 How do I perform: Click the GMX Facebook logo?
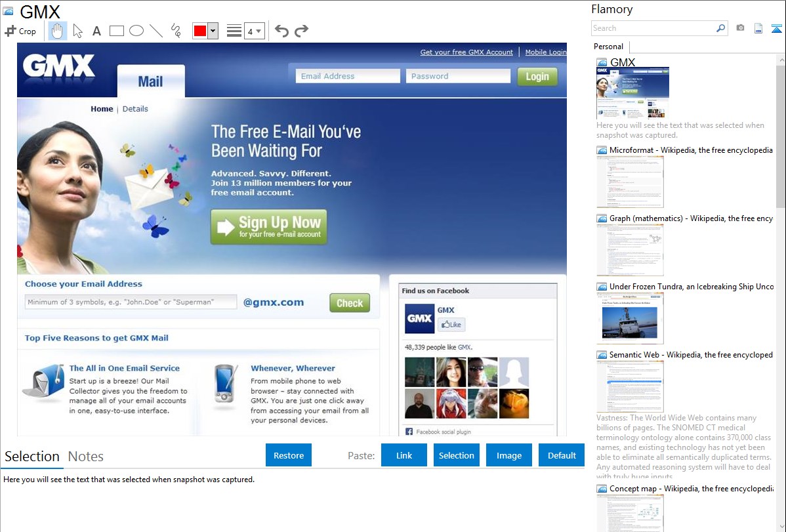tap(419, 318)
